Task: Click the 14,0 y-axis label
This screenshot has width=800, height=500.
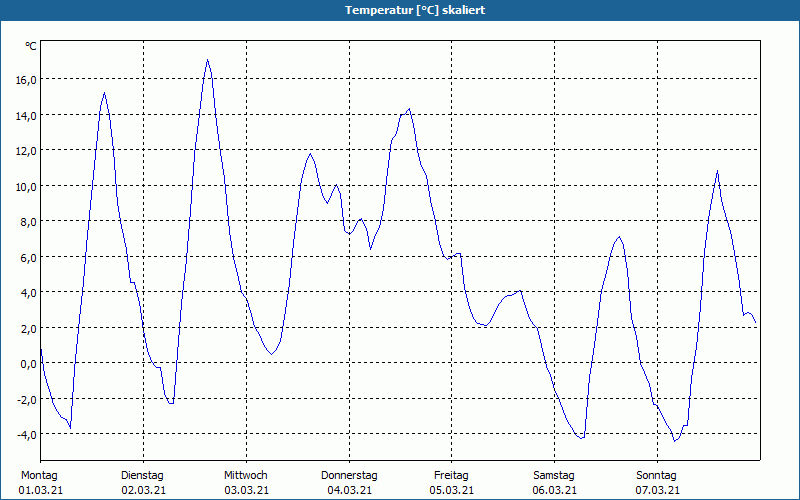Action: coord(28,115)
